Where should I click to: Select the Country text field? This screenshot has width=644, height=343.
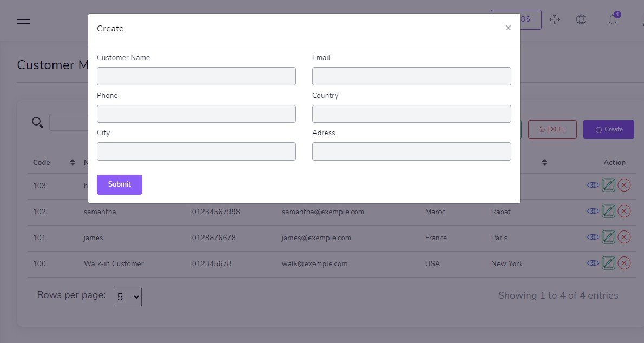pyautogui.click(x=411, y=114)
